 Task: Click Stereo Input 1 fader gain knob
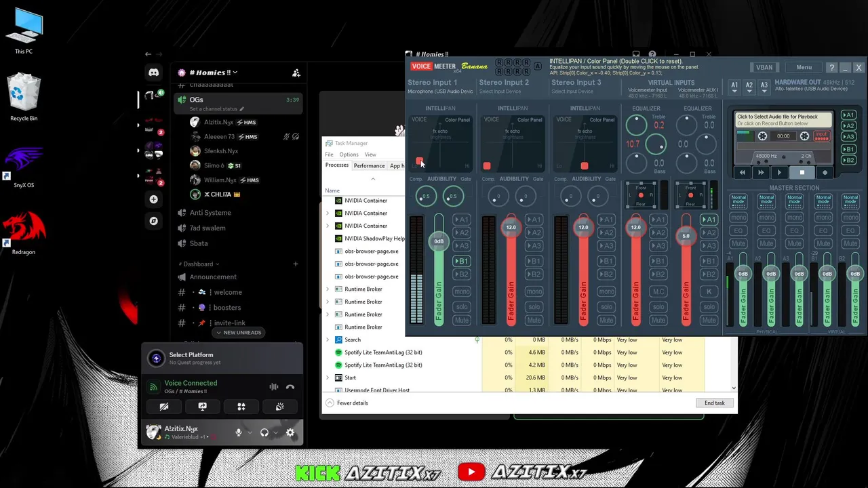click(439, 241)
